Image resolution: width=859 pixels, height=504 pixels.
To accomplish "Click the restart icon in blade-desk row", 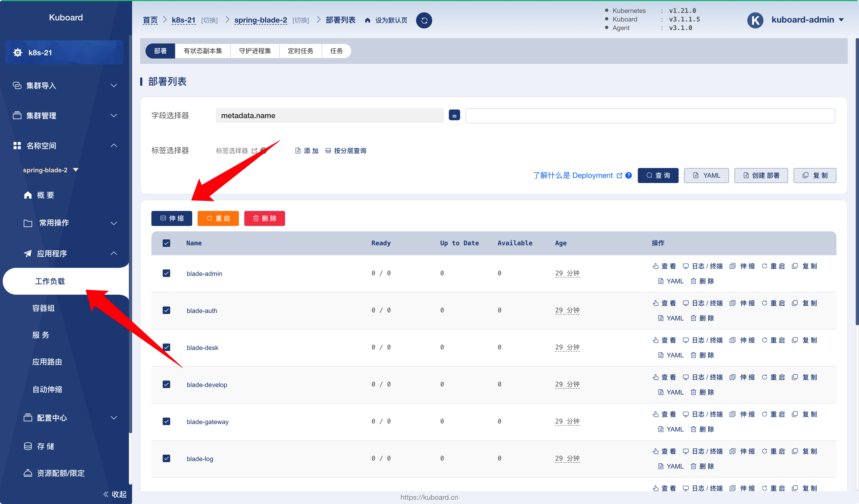I will 765,340.
